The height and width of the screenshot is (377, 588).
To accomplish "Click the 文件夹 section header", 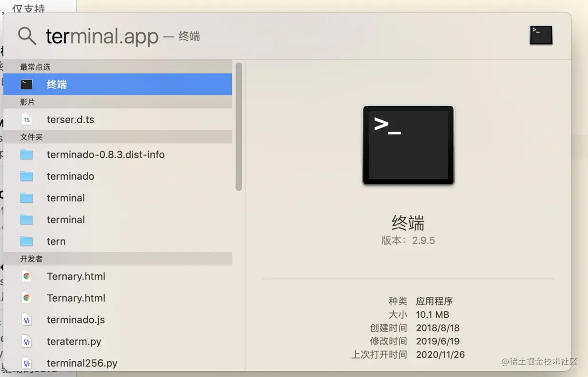I will (118, 137).
